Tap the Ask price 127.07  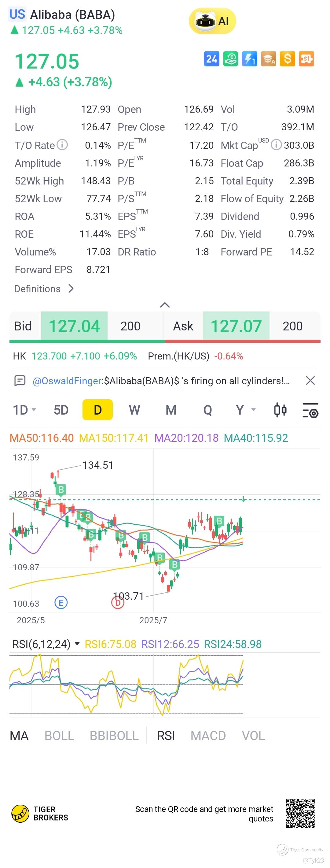(236, 326)
